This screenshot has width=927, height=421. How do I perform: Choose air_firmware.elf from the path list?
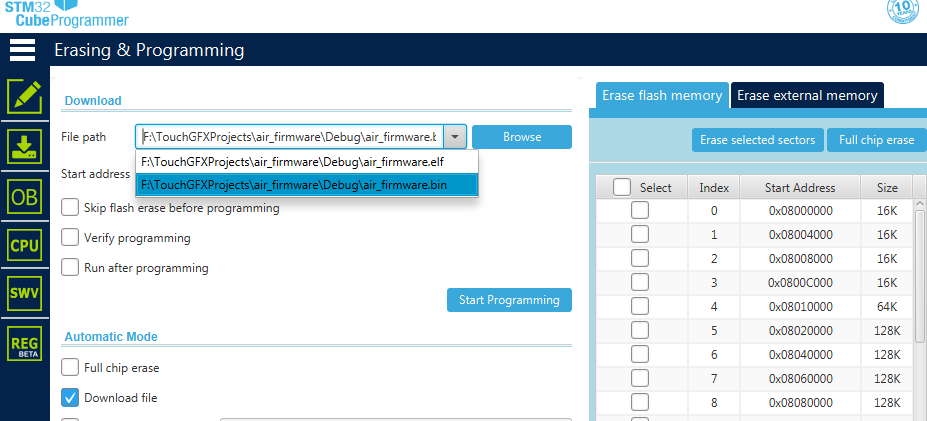(x=306, y=161)
